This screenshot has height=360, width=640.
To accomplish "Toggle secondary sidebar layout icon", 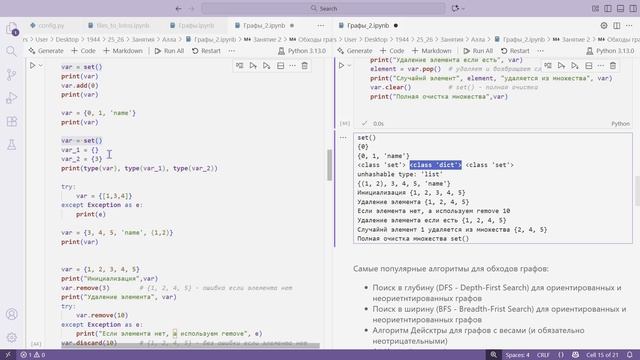I will coord(633,8).
